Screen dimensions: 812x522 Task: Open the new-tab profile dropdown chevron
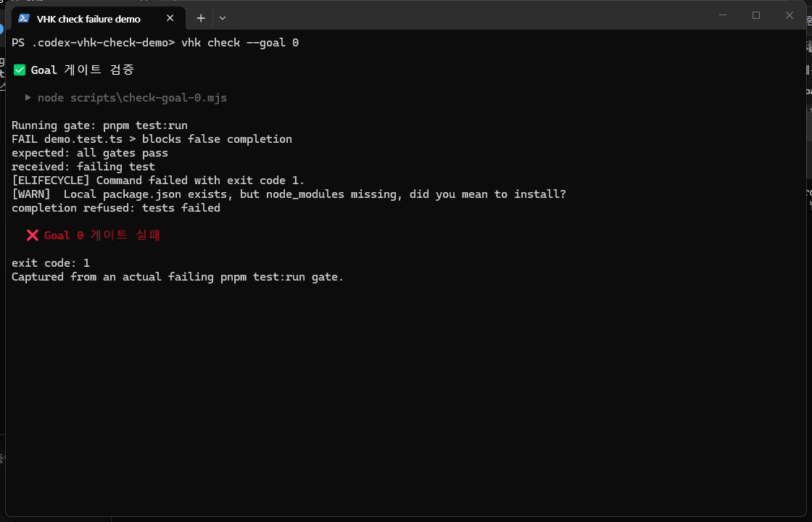[x=223, y=18]
